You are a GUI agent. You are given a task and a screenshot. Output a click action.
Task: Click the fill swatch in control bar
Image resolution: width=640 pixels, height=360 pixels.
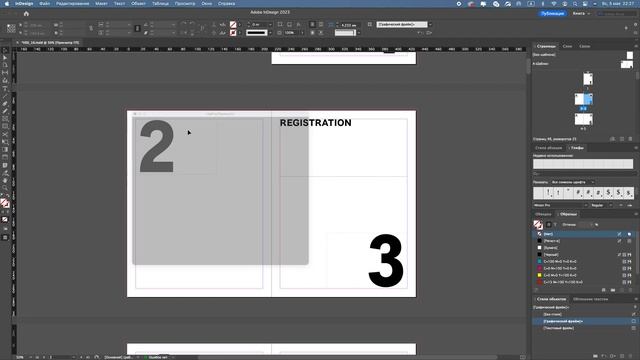tap(233, 24)
